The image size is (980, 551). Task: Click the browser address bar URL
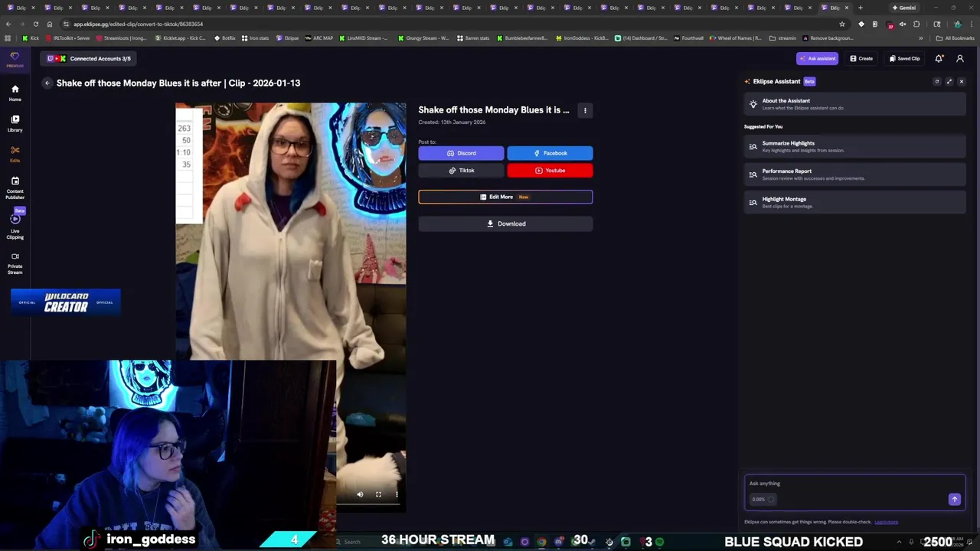click(x=138, y=24)
